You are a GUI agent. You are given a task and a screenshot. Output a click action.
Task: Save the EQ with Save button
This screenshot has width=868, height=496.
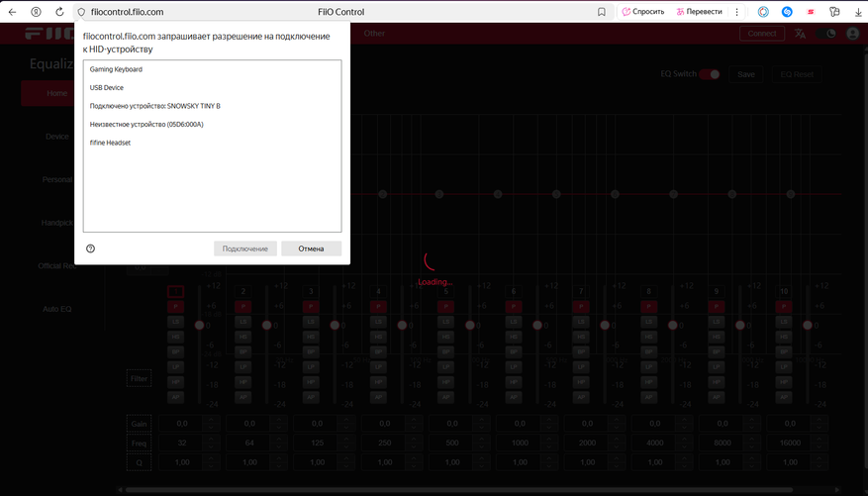coord(746,74)
